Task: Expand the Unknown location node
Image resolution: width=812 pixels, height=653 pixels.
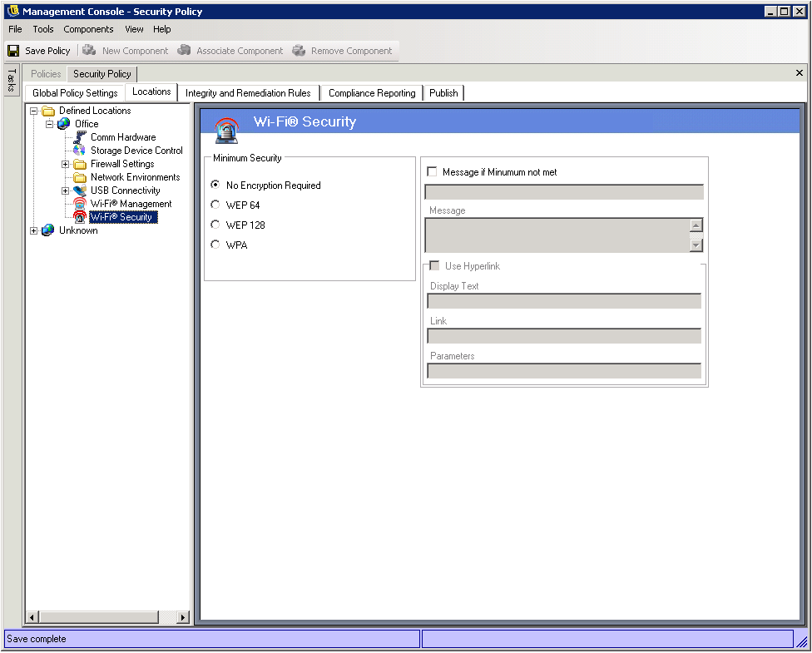Action: coord(33,231)
